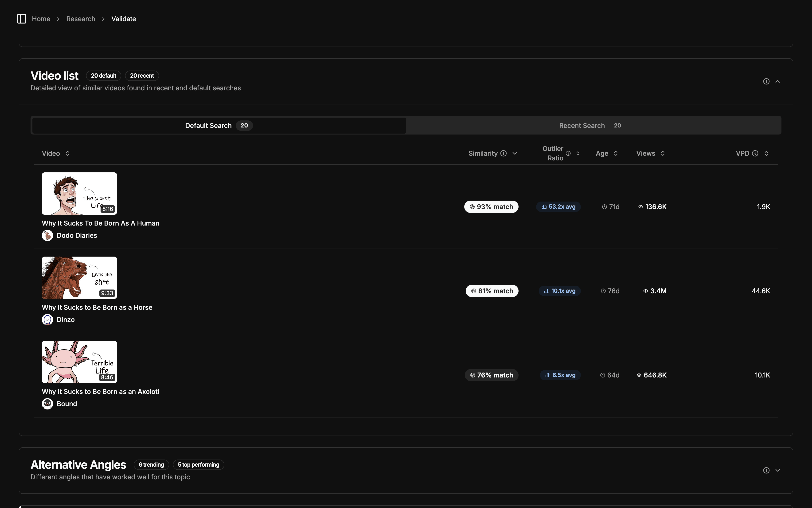This screenshot has width=812, height=508.
Task: Click the 3.4M views value
Action: click(x=655, y=291)
